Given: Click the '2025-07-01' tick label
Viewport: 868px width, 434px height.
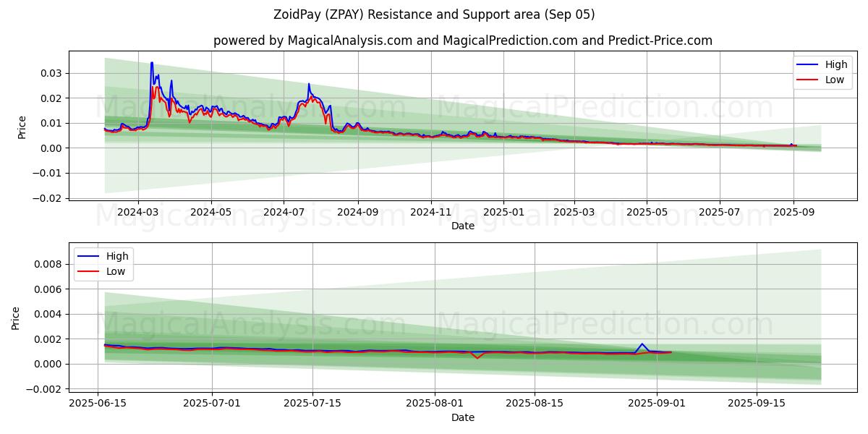Looking at the screenshot, I should 213,404.
